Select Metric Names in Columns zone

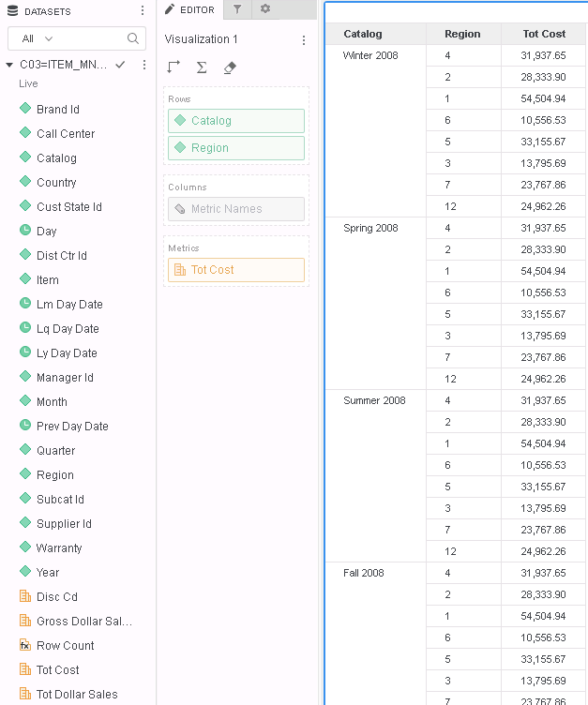[236, 209]
